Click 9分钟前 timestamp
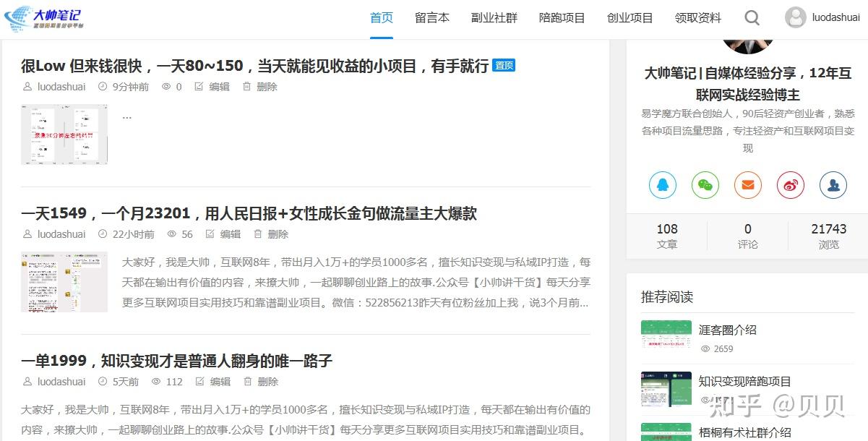The width and height of the screenshot is (868, 441). pos(131,87)
